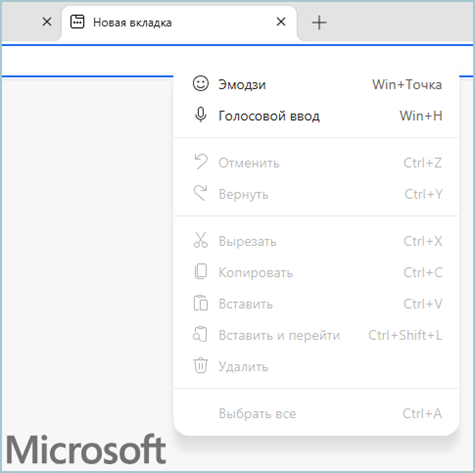Click the redo arrow icon
475x473 pixels.
click(x=201, y=193)
